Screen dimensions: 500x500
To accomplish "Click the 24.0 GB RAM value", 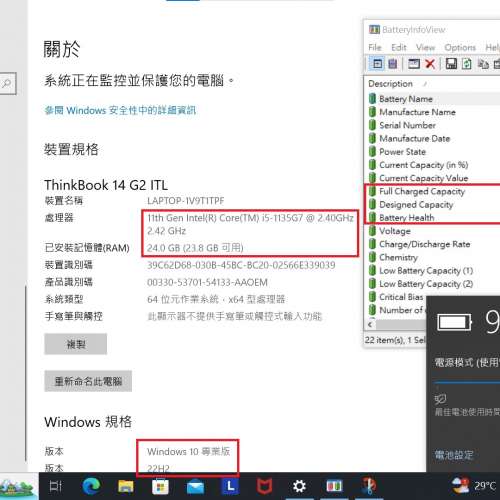I will tap(195, 248).
